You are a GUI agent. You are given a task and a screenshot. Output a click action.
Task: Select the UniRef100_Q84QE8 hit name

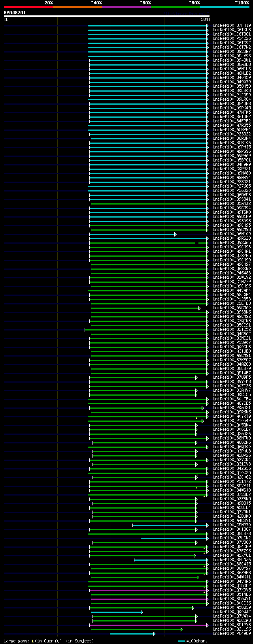pyautogui.click(x=232, y=103)
